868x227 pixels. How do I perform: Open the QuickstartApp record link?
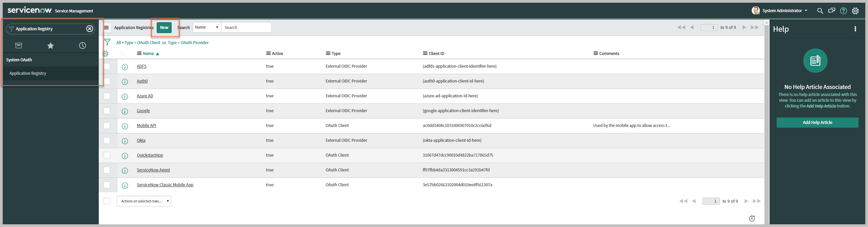pos(150,155)
